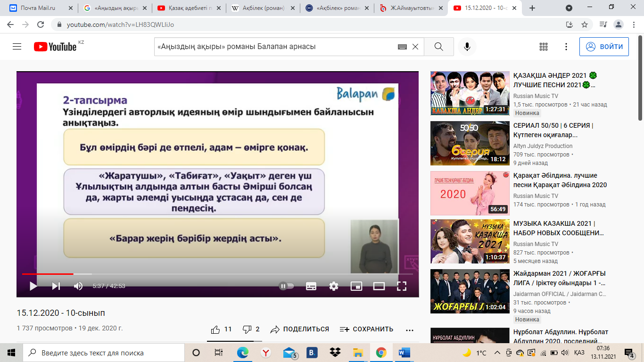Show hidden system tray icons
This screenshot has height=362, width=644.
pos(497,353)
